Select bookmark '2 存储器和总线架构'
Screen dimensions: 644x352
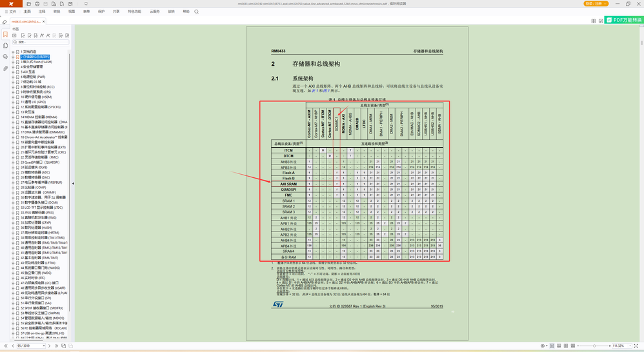tap(35, 57)
